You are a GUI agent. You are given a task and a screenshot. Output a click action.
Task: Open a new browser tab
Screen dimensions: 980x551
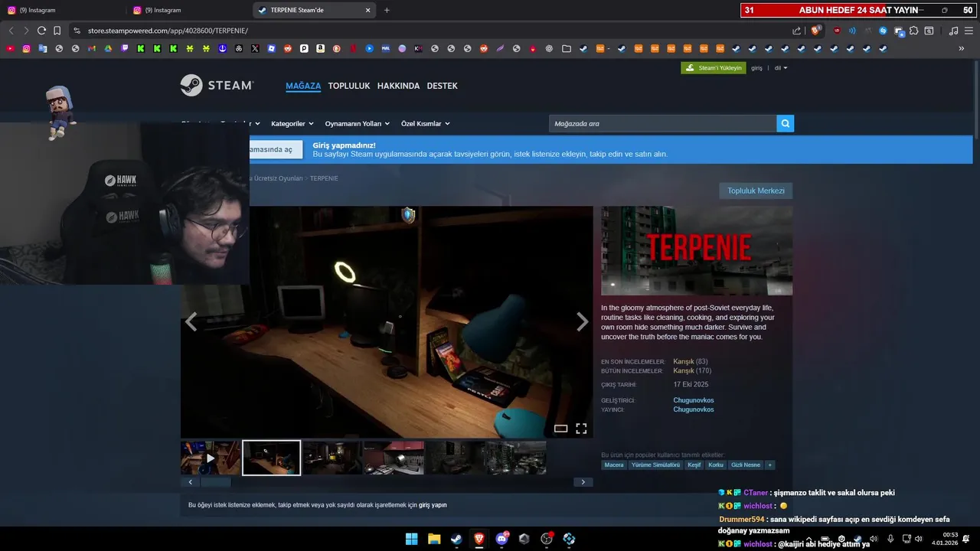[x=387, y=10]
